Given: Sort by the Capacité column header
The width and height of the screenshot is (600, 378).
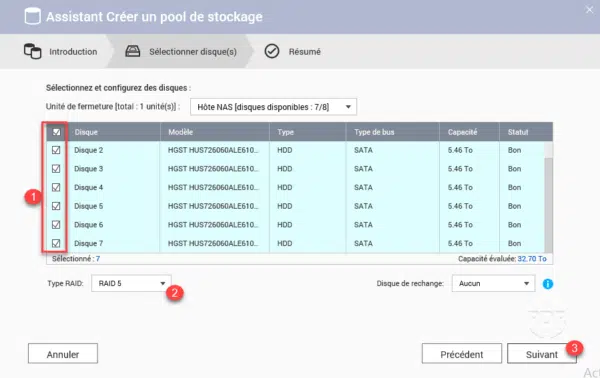Looking at the screenshot, I should pyautogui.click(x=462, y=132).
